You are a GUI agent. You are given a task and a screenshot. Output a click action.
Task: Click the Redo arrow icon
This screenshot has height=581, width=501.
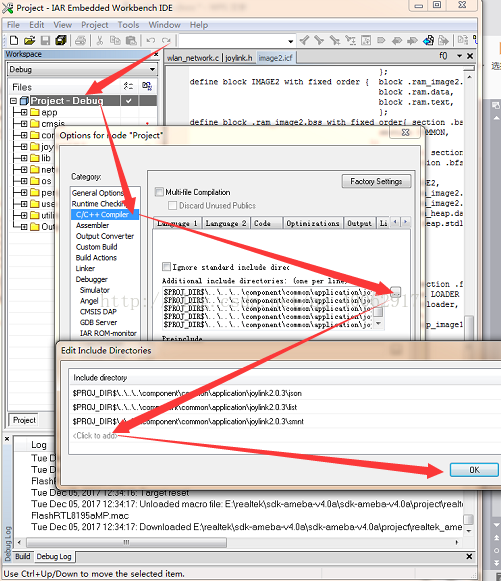pyautogui.click(x=166, y=40)
